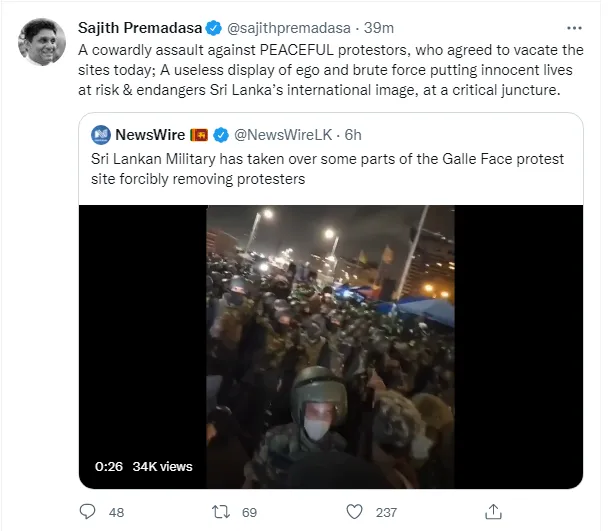Click the Sajith Premadasa display name
The height and width of the screenshot is (531, 610).
140,28
